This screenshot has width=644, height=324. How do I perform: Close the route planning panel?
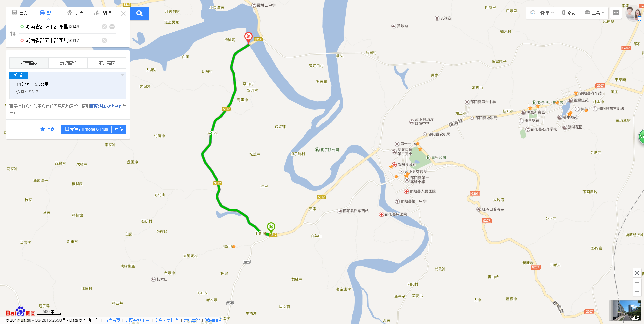tap(123, 13)
